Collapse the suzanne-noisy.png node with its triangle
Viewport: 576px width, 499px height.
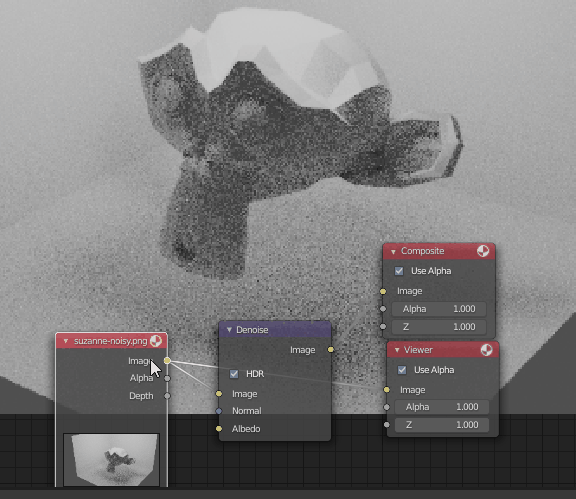(66, 341)
